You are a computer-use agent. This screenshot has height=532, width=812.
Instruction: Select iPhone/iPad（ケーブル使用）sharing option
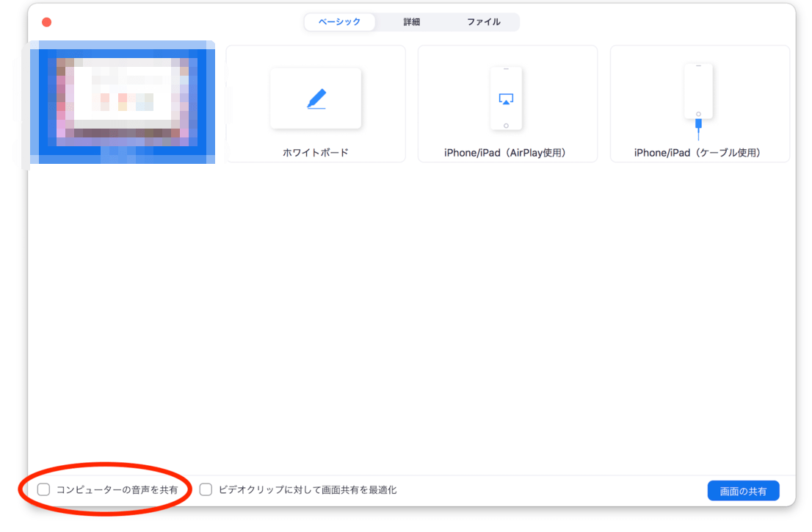coord(699,103)
